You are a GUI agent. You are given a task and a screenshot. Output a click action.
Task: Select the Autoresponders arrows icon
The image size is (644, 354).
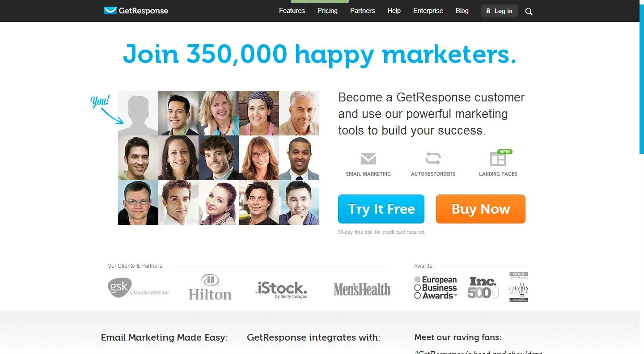pyautogui.click(x=433, y=158)
